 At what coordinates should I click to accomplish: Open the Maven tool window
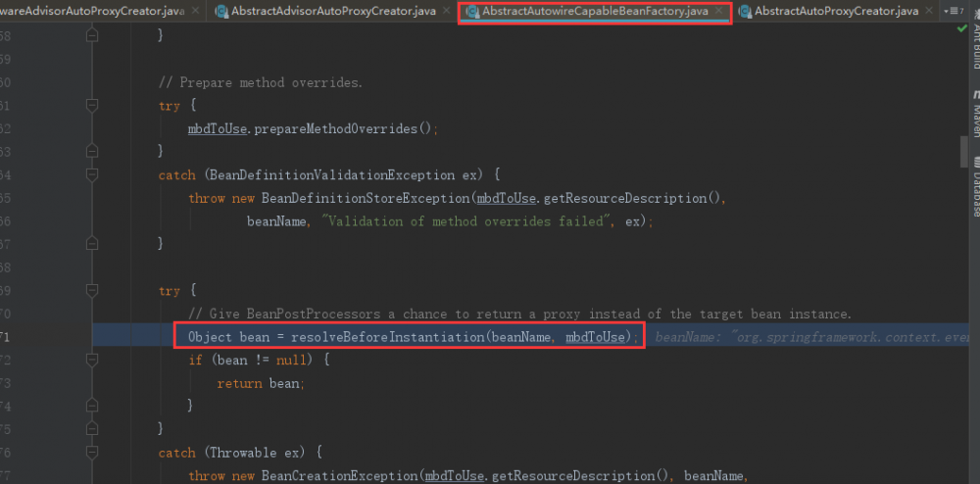coord(975,113)
